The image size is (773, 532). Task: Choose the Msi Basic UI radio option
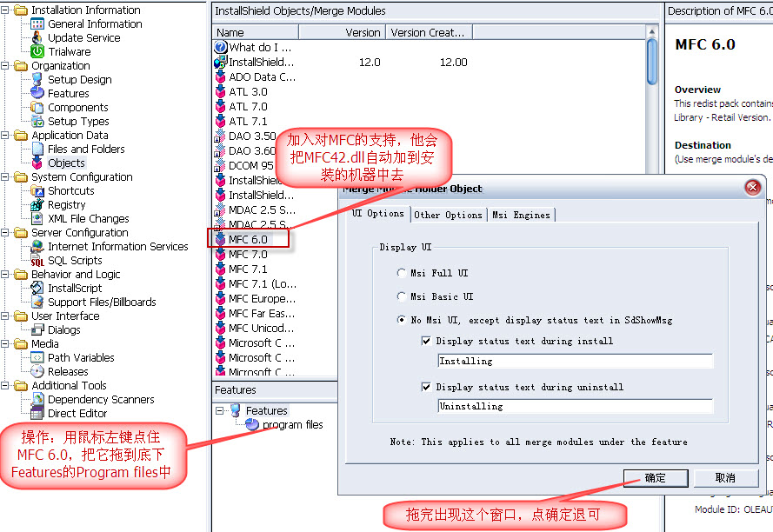coord(402,296)
